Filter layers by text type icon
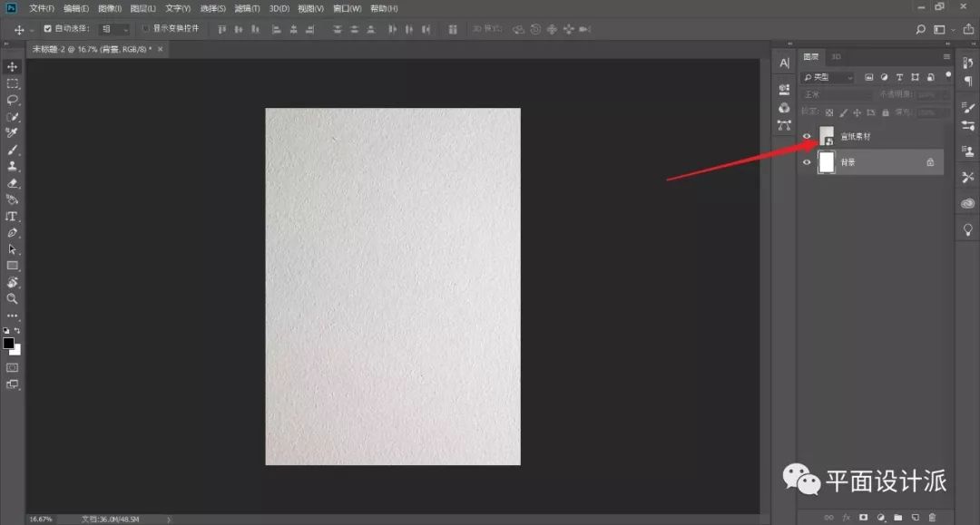This screenshot has width=980, height=525. pyautogui.click(x=899, y=78)
